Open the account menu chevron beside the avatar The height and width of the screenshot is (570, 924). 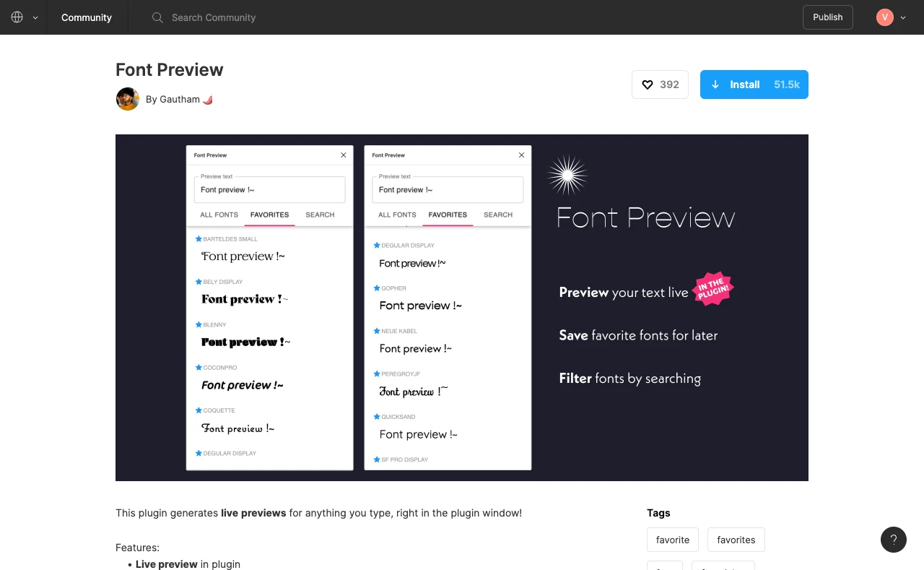coord(902,17)
